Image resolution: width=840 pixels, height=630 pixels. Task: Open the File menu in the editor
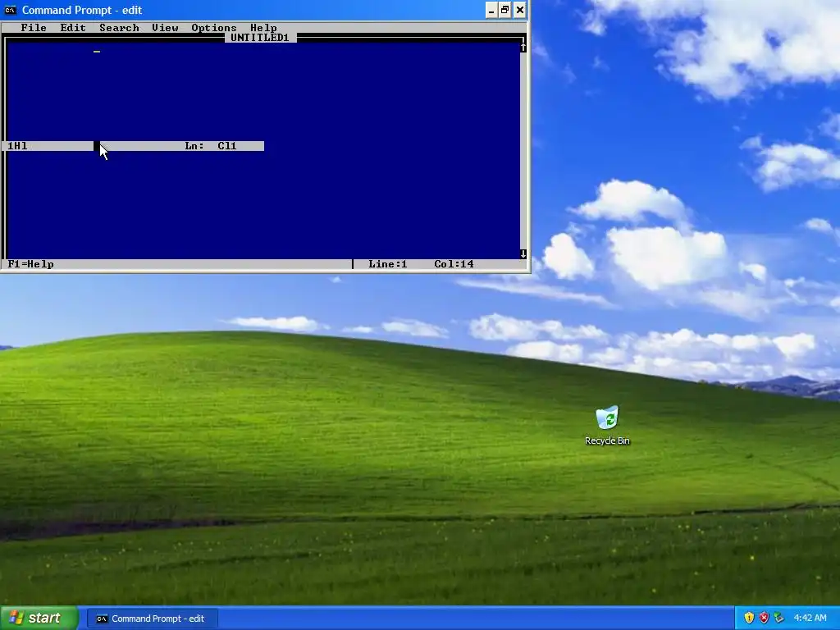point(33,28)
